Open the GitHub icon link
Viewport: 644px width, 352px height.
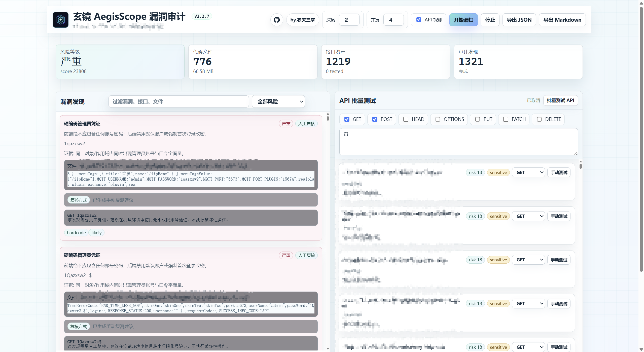click(x=277, y=20)
